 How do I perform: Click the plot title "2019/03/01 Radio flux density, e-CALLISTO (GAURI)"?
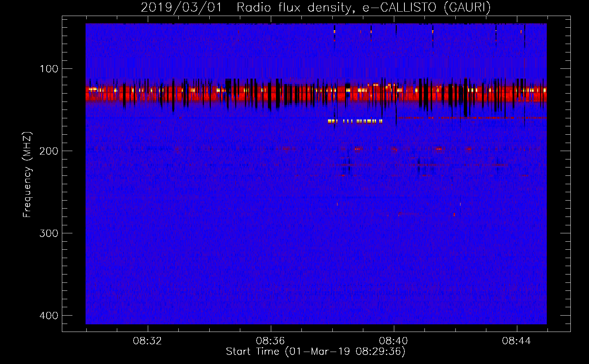point(316,7)
